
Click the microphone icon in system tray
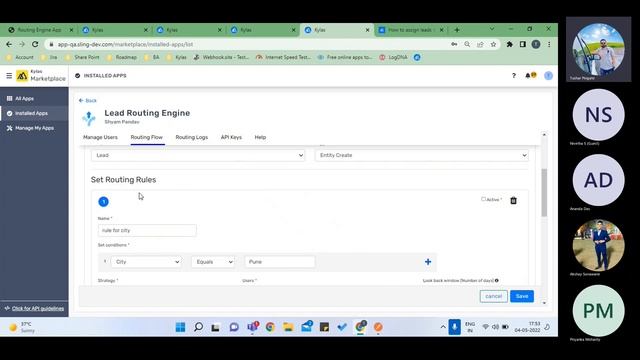coord(454,327)
